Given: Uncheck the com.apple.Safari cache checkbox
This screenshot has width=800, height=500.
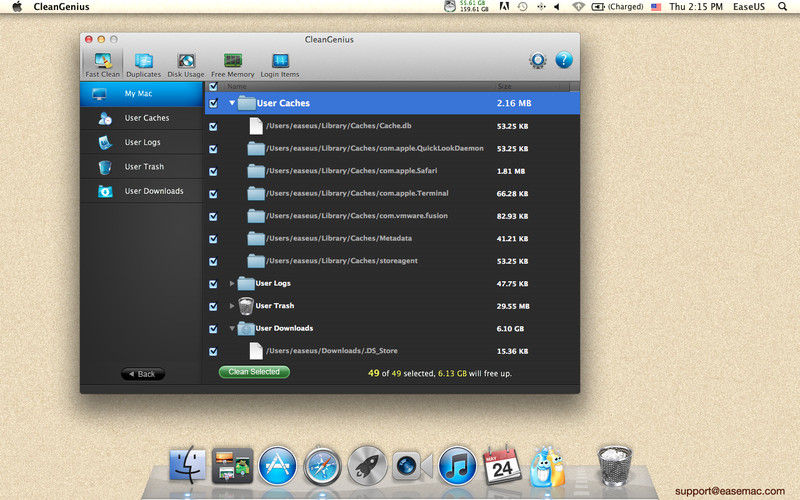Looking at the screenshot, I should (213, 171).
